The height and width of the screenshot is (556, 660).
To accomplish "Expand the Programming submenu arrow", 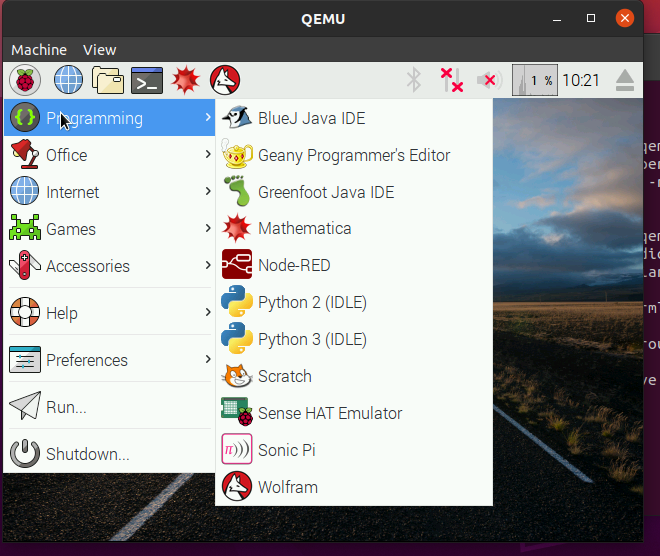I will point(208,117).
